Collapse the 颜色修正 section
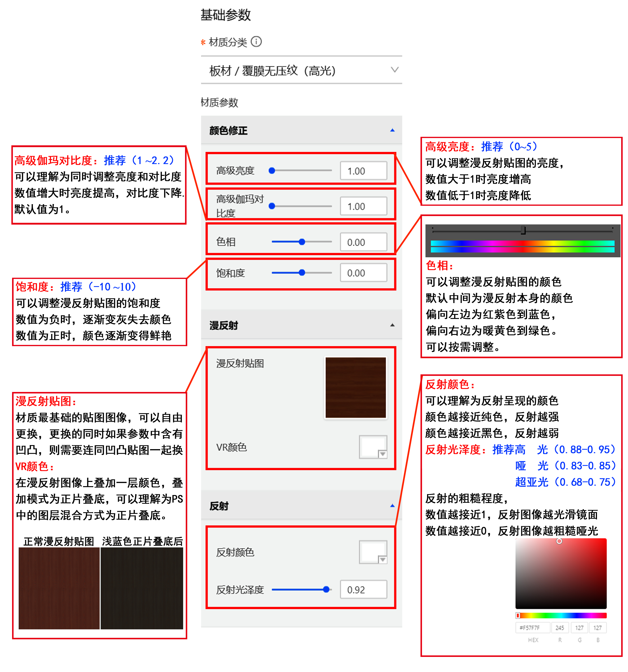Screen dimensions: 628x672 pyautogui.click(x=392, y=130)
